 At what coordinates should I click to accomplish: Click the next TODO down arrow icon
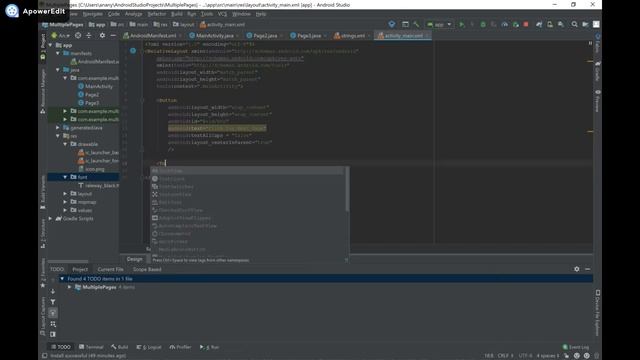(x=53, y=291)
